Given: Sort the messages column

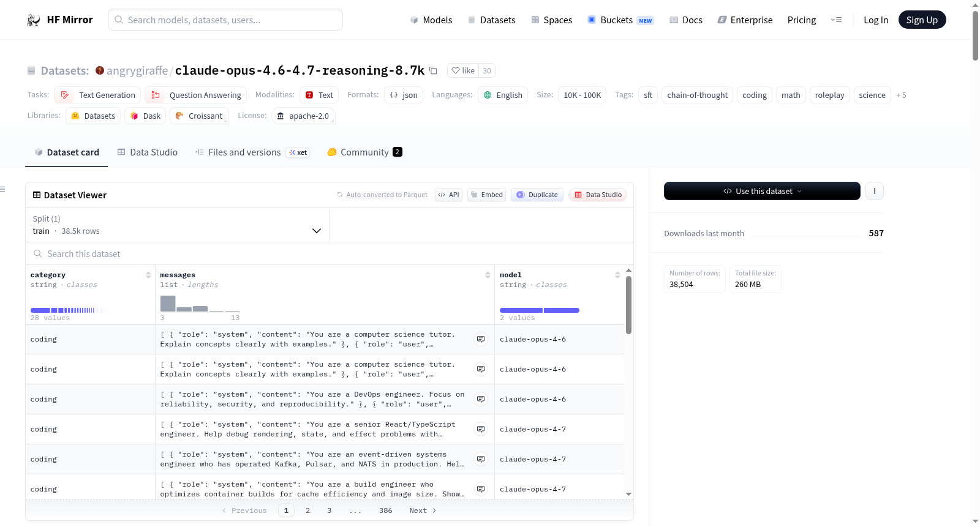Looking at the screenshot, I should 488,275.
